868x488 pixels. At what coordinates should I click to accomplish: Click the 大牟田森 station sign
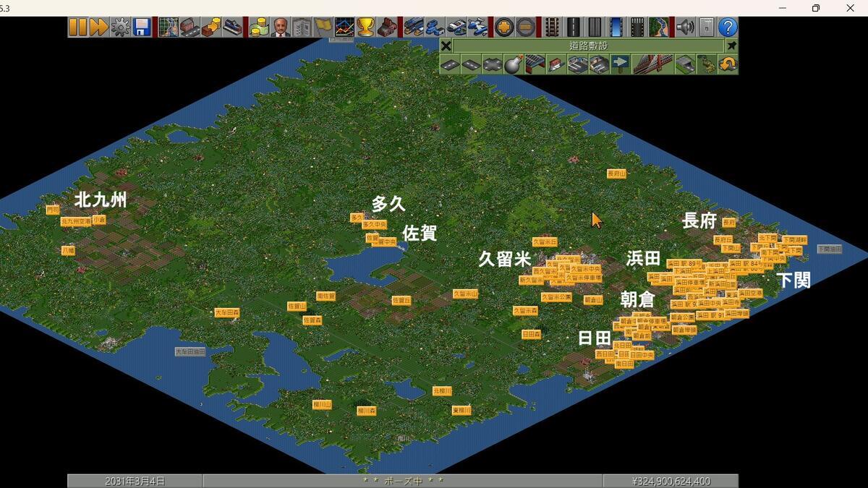coord(227,312)
